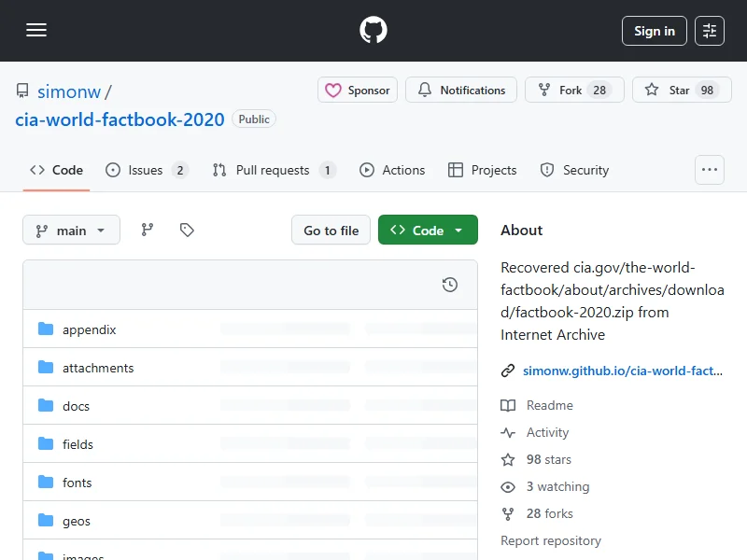Star the cia-world-factbook-2020 repository
The height and width of the screenshot is (560, 747).
click(x=680, y=91)
